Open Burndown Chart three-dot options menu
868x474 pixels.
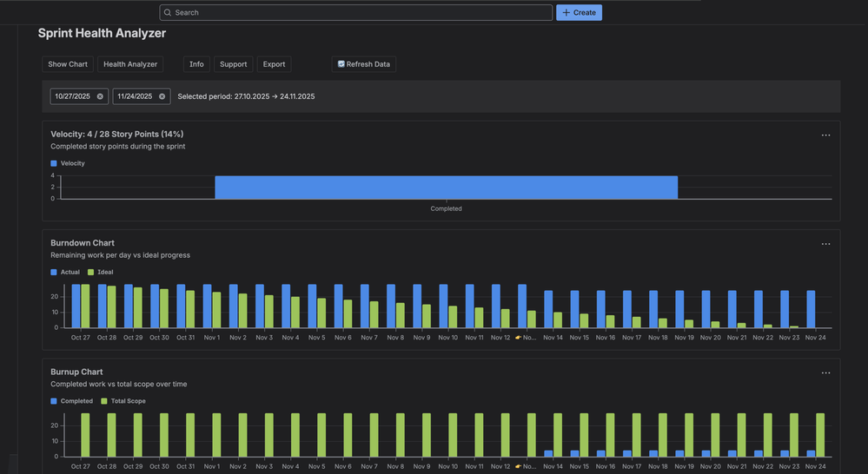(x=825, y=244)
